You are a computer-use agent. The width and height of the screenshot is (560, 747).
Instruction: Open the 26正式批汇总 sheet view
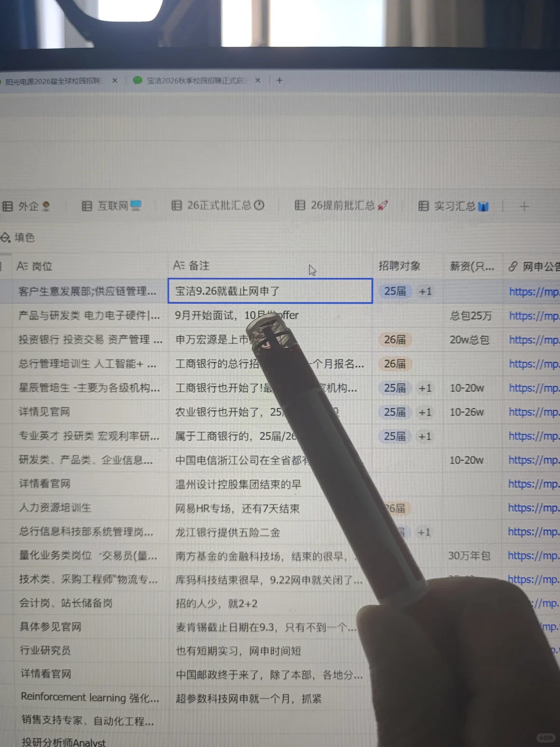(218, 205)
